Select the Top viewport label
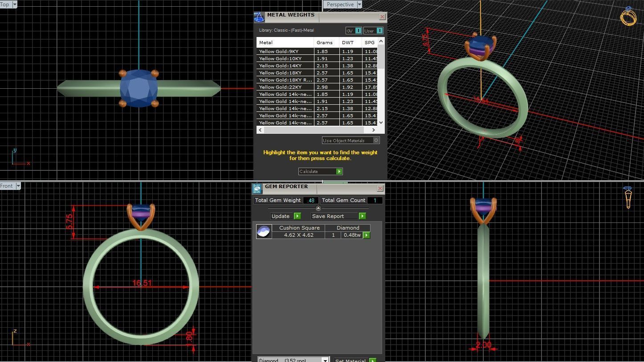This screenshot has height=362, width=644. pyautogui.click(x=5, y=4)
